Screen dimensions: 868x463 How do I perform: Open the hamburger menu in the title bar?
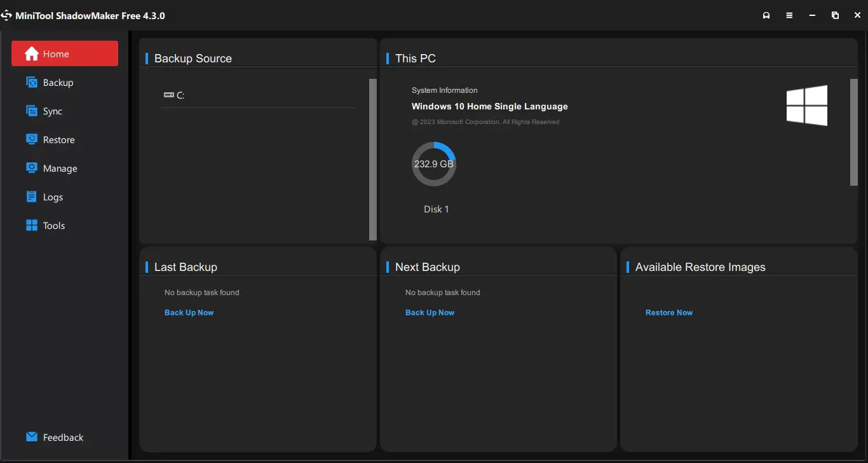[789, 15]
